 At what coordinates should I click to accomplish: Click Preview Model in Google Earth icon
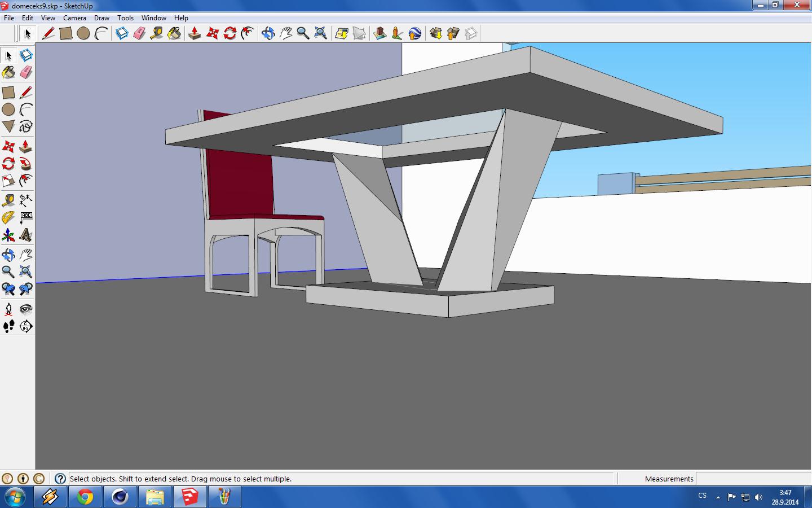pos(414,34)
